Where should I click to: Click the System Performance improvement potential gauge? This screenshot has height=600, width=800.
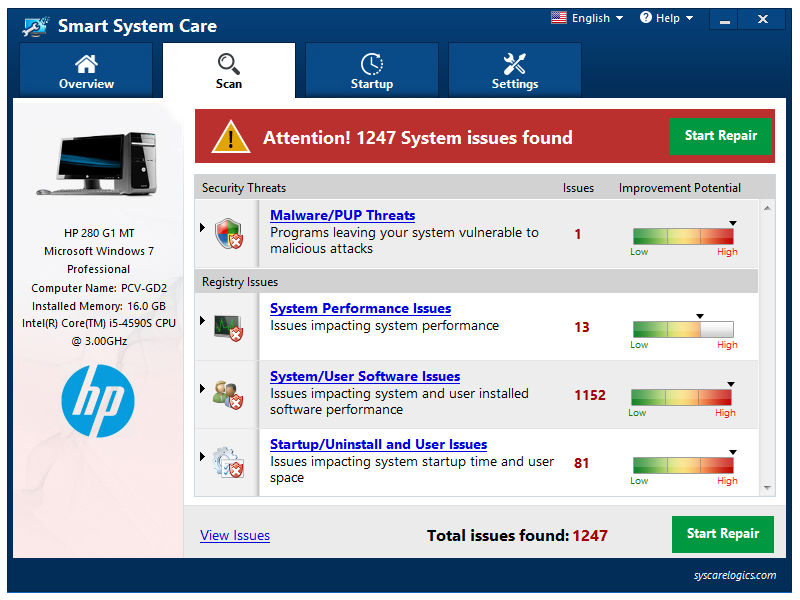pyautogui.click(x=683, y=329)
